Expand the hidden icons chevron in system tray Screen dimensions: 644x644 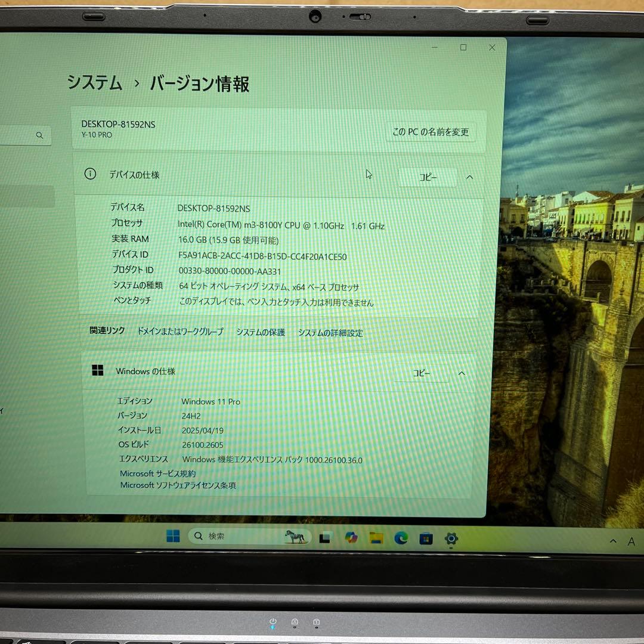tap(613, 541)
